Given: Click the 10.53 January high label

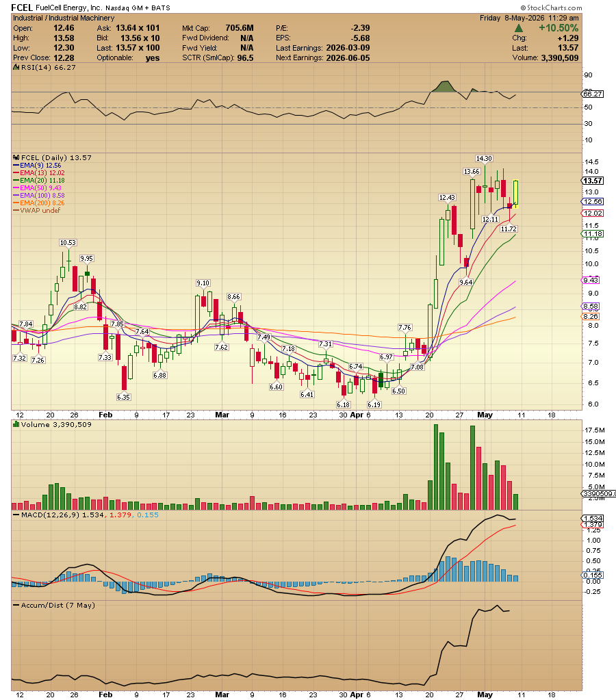Looking at the screenshot, I should 68,243.
